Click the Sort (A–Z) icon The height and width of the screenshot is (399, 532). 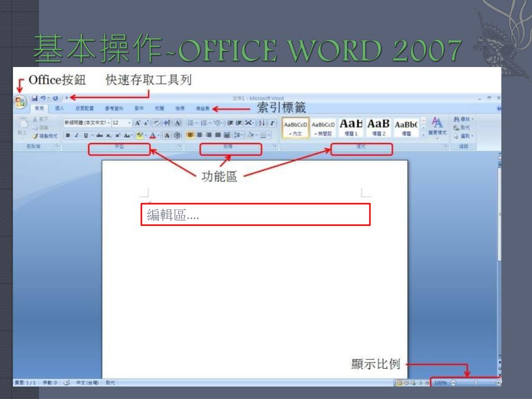point(262,123)
